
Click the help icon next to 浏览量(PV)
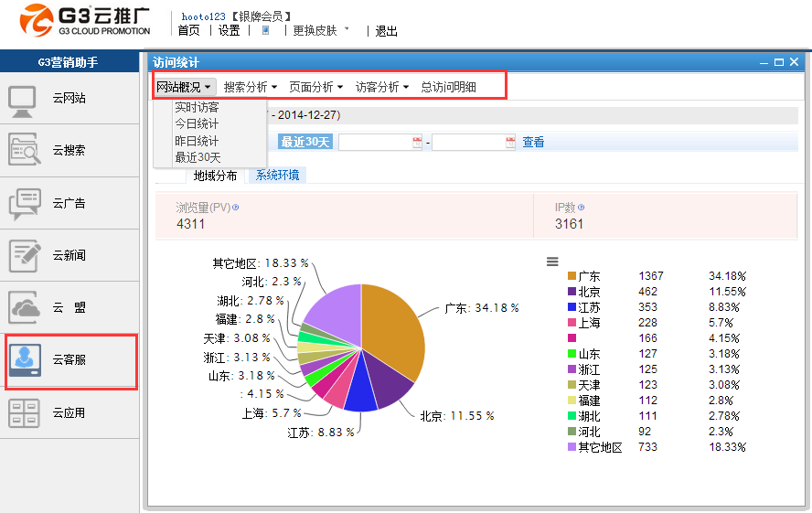click(x=236, y=208)
